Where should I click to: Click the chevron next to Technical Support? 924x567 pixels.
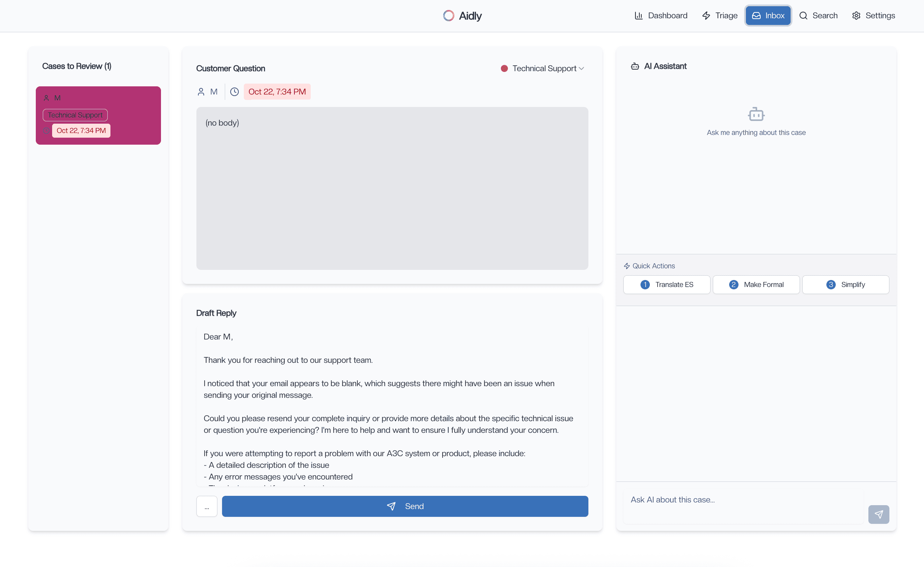(x=582, y=68)
